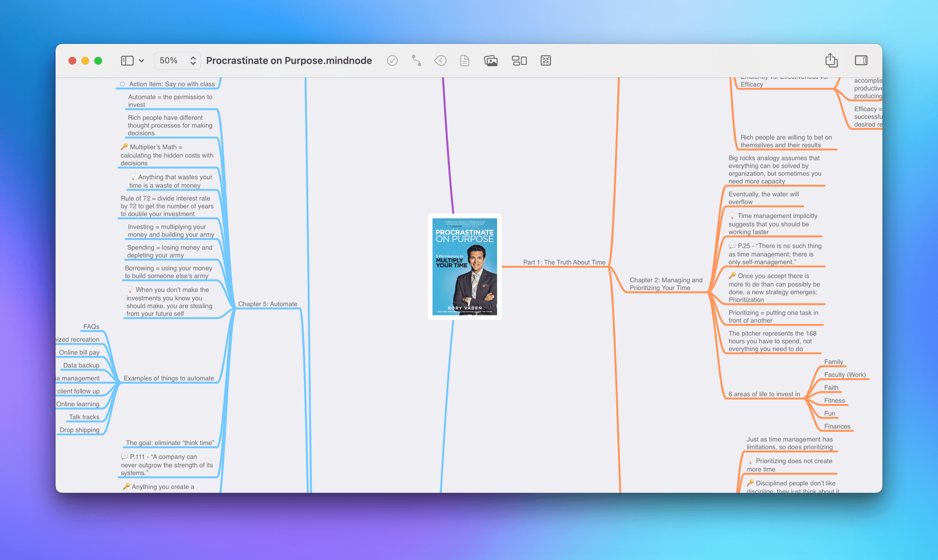Select the Data backup node
The image size is (938, 560).
pyautogui.click(x=81, y=365)
